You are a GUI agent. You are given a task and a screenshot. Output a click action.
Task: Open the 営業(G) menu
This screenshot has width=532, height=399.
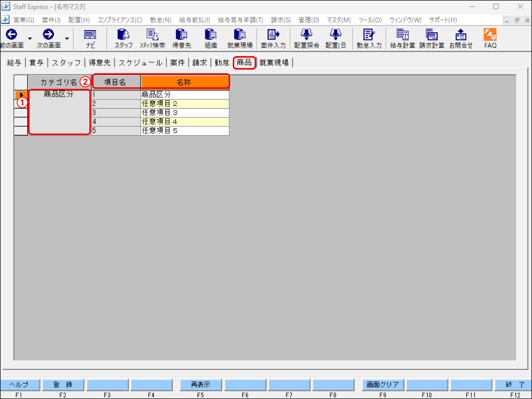(24, 20)
